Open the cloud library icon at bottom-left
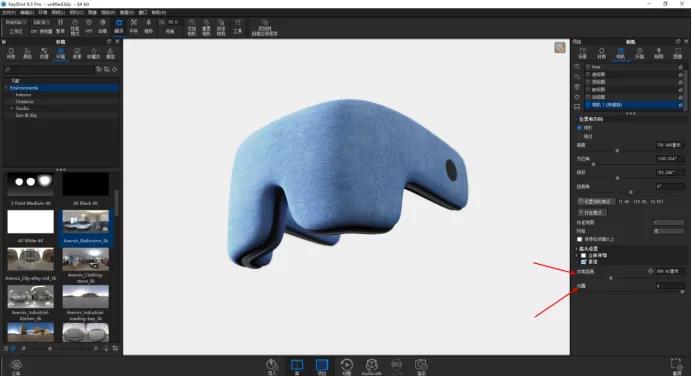692x376 pixels. coord(16,366)
